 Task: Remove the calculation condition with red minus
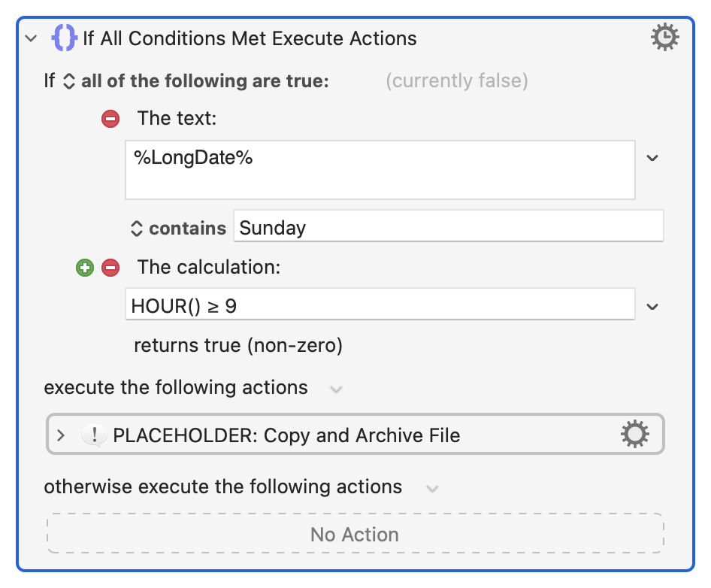[110, 268]
